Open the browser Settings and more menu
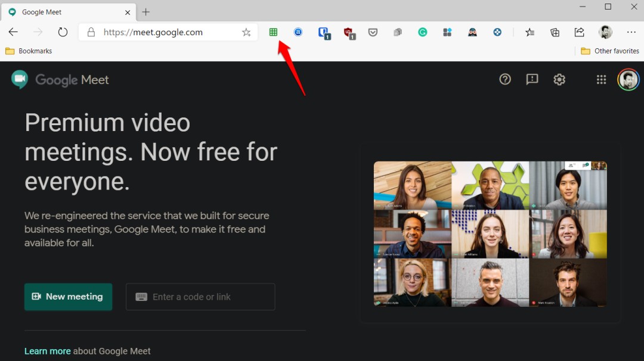This screenshot has height=361, width=644. coord(631,32)
